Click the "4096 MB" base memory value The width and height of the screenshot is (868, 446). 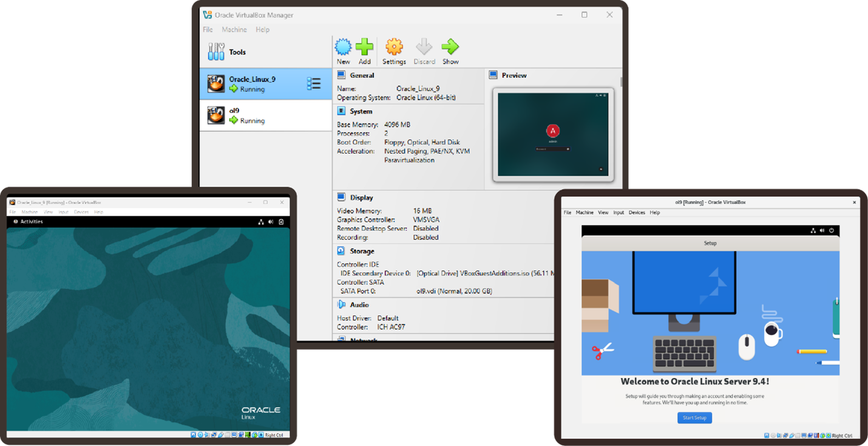(x=397, y=125)
